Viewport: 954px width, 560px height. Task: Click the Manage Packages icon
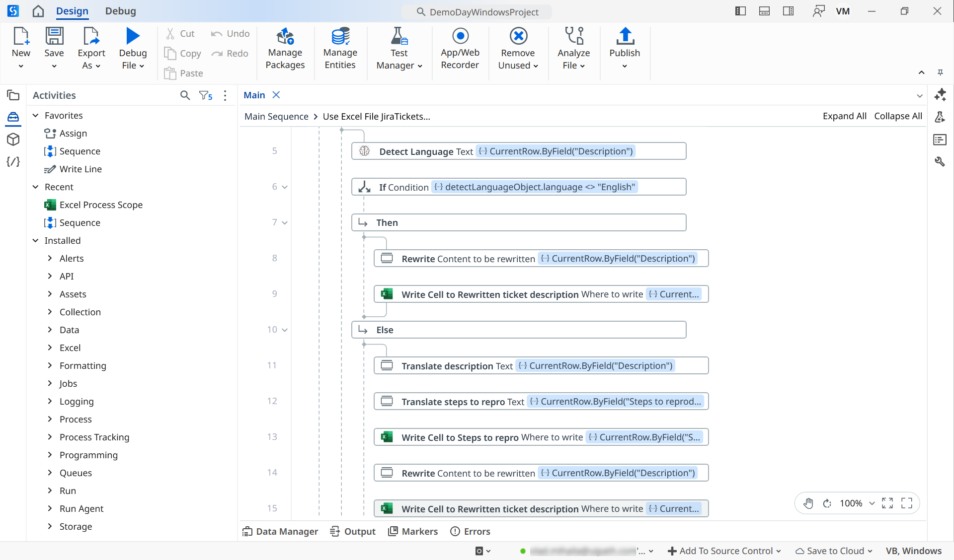pyautogui.click(x=285, y=37)
